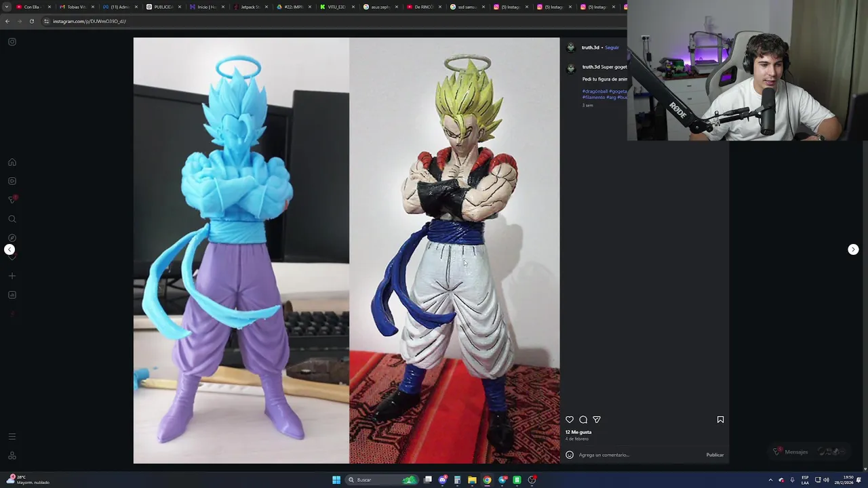
Task: Share the post with paper plane icon
Action: pyautogui.click(x=597, y=420)
